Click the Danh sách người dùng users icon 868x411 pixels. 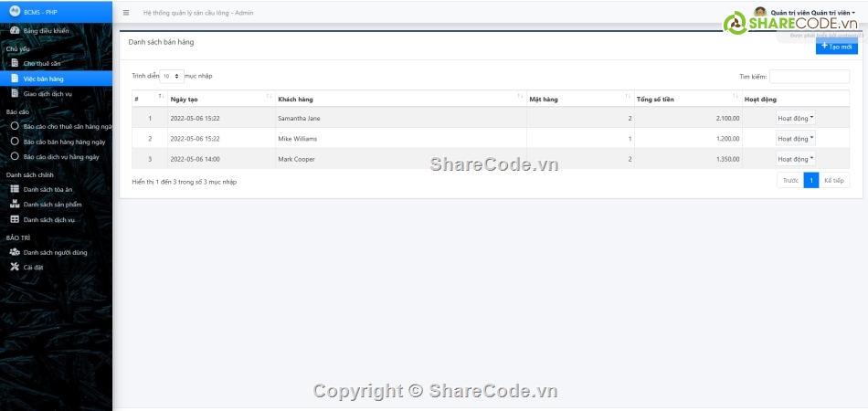15,252
